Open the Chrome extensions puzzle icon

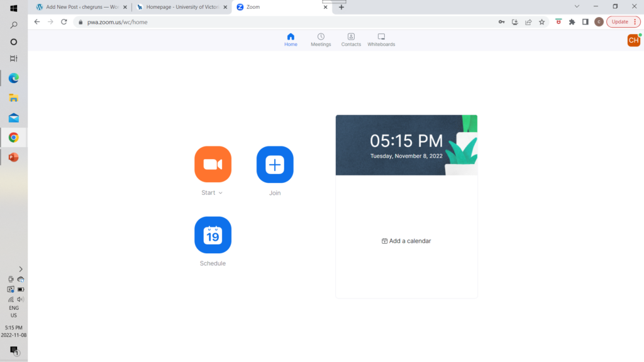[572, 21]
